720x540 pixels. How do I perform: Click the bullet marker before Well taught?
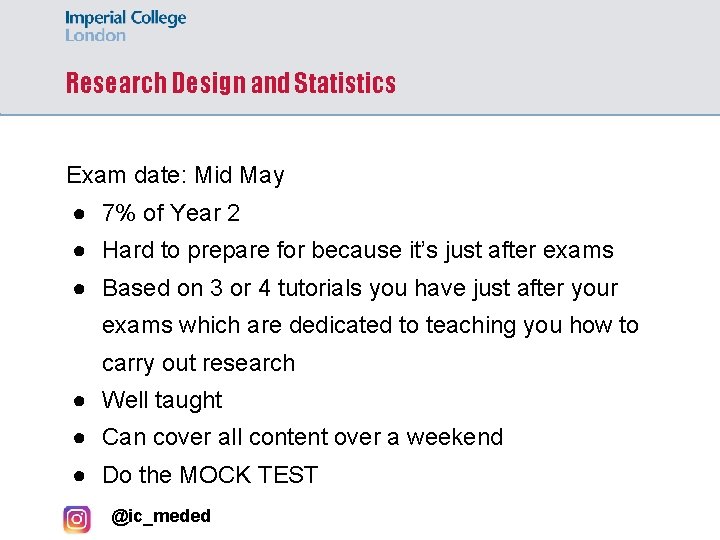coord(77,401)
